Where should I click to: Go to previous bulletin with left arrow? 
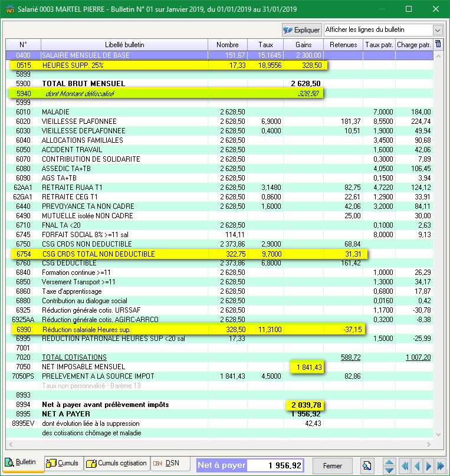(x=417, y=466)
